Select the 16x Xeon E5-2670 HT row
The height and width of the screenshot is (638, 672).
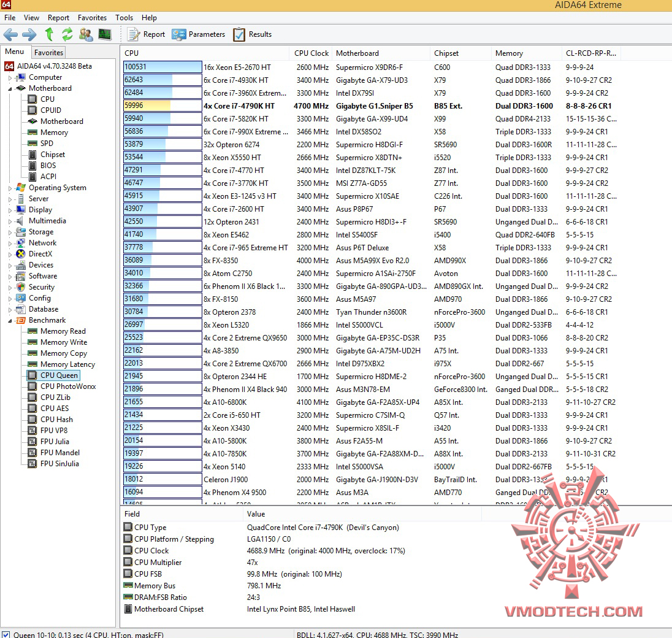coord(372,67)
